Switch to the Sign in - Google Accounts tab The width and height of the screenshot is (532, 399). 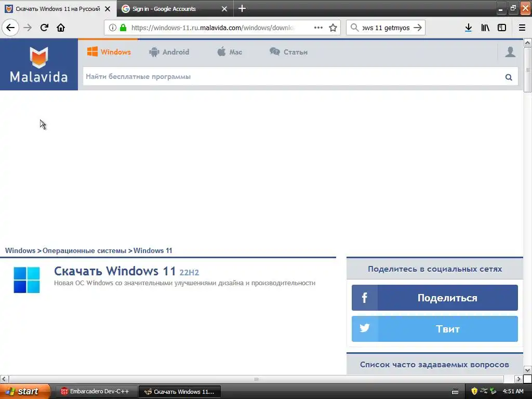175,9
